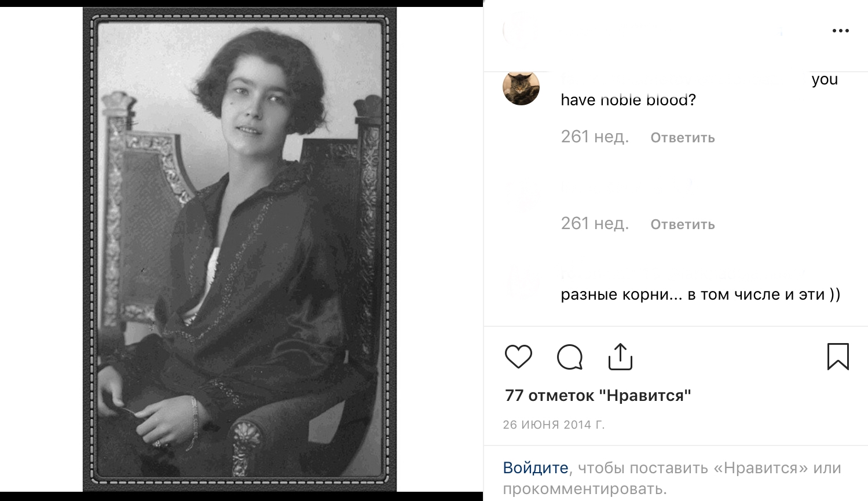Share the post using the share arrow icon
This screenshot has height=501, width=868.
pyautogui.click(x=620, y=356)
